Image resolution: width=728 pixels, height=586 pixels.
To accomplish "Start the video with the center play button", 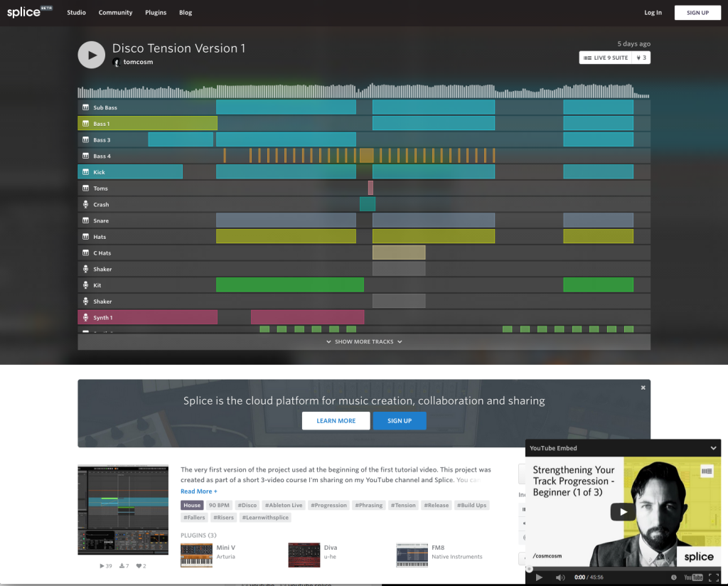I will [623, 512].
